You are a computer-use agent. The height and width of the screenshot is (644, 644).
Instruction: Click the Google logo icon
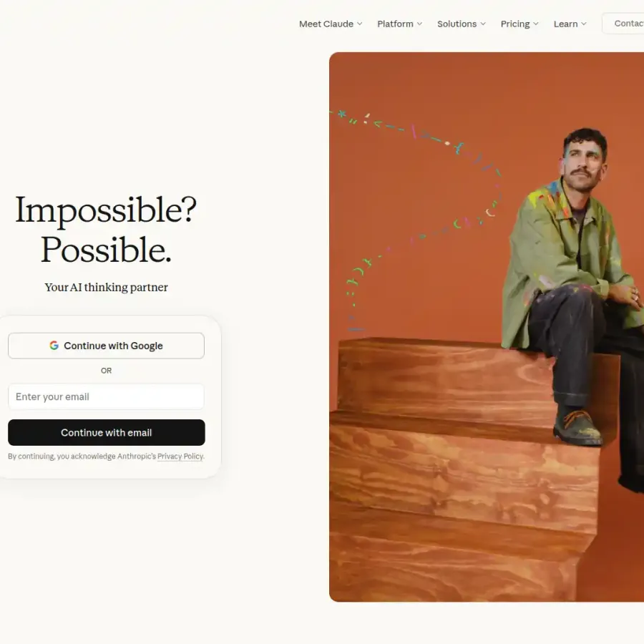pos(54,346)
